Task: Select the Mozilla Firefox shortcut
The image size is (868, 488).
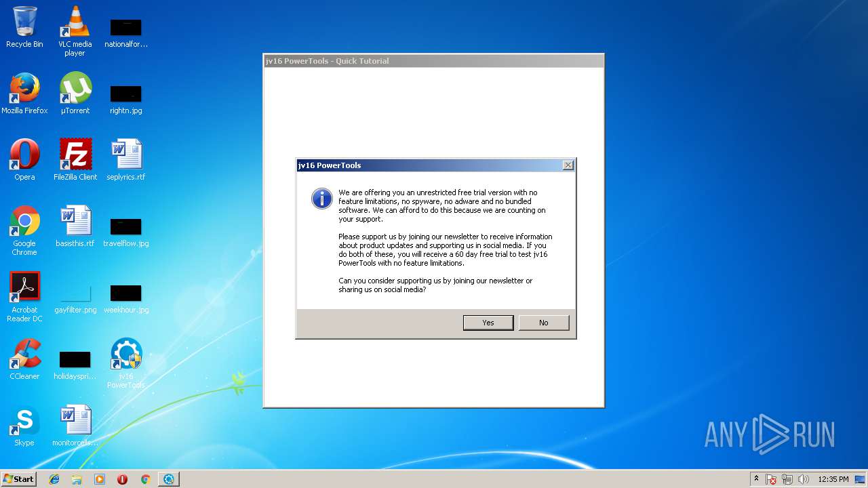Action: pyautogui.click(x=24, y=94)
